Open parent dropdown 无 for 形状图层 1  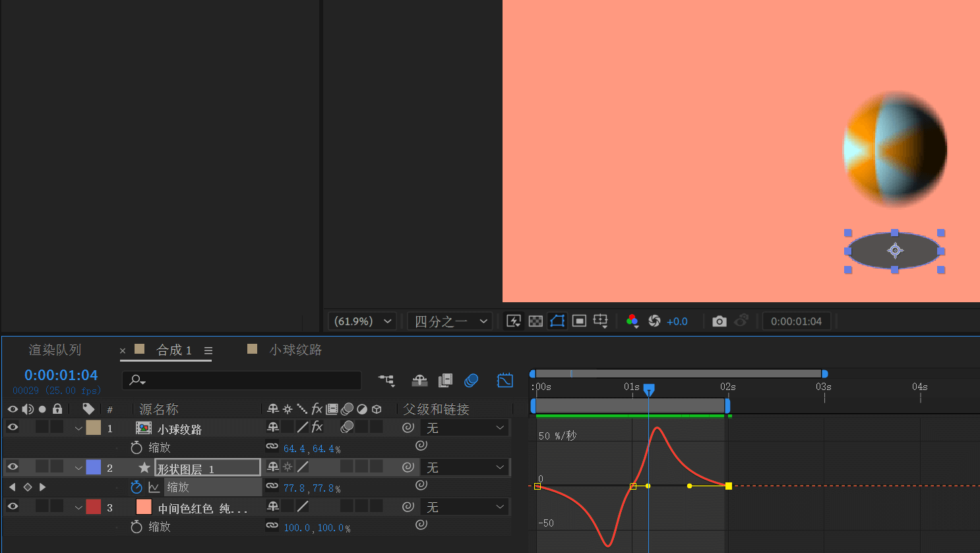465,467
